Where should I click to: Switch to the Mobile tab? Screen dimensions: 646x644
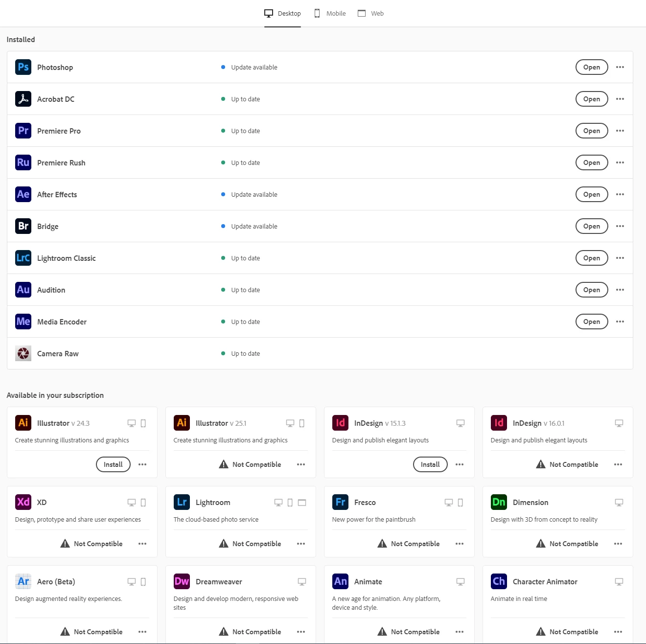point(330,14)
